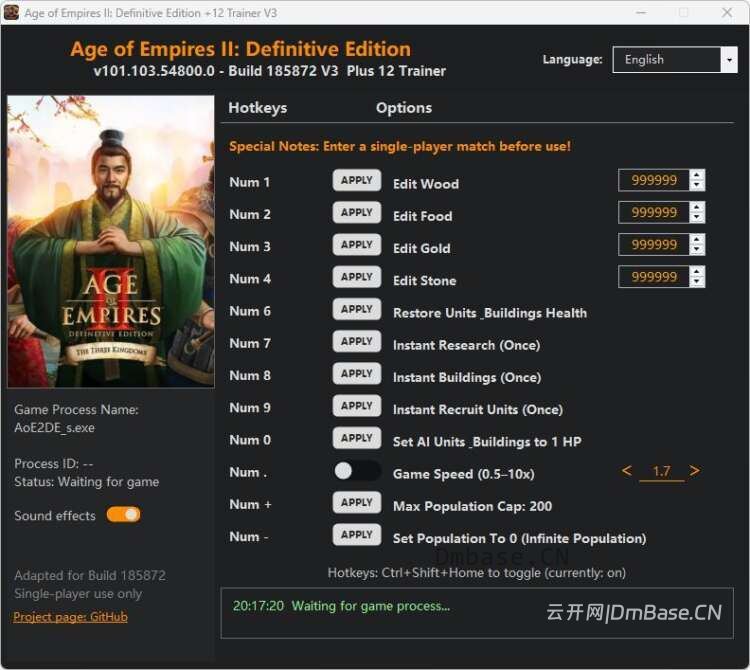750x670 pixels.
Task: Increment Edit Stone value with up spinner
Action: coord(697,272)
